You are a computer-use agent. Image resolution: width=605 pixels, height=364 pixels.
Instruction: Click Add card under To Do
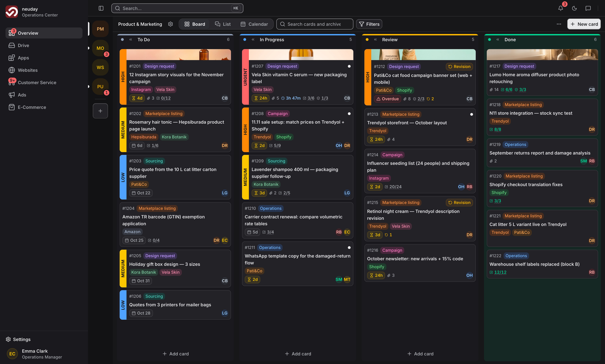175,354
